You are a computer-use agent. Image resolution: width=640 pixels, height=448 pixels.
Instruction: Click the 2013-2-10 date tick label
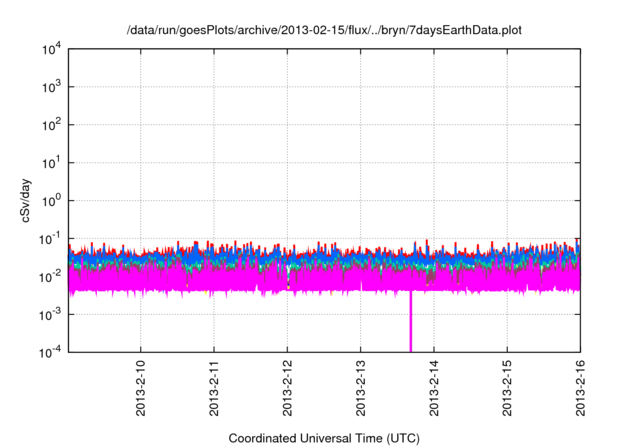pos(140,388)
